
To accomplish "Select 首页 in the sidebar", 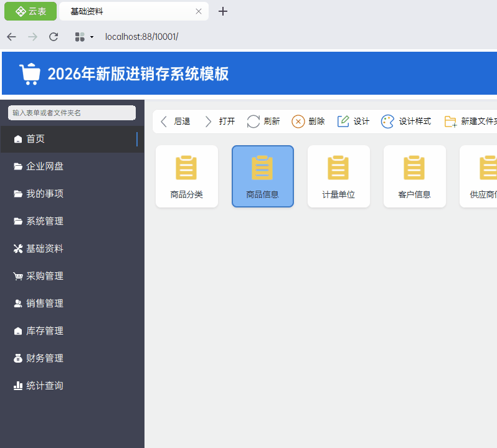I will [72, 139].
